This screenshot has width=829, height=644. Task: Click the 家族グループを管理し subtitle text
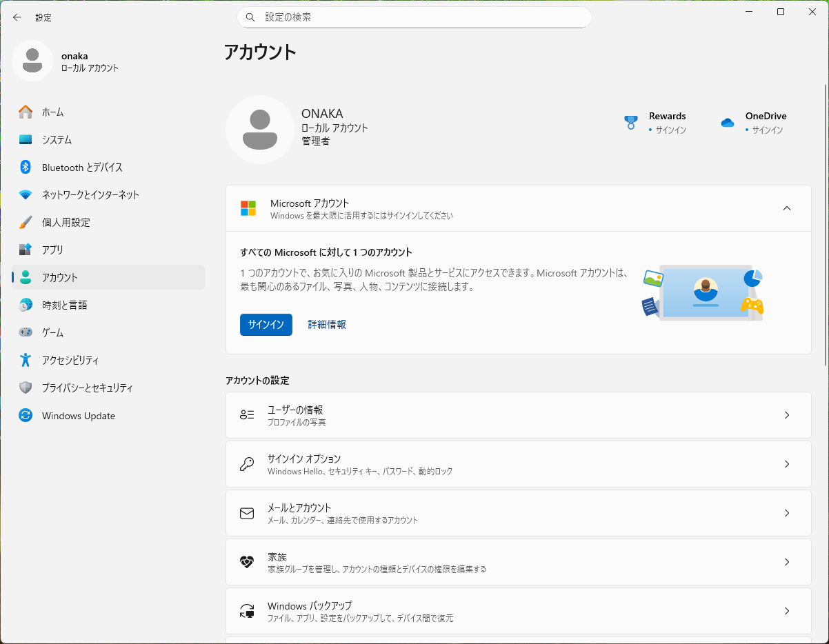tap(377, 569)
